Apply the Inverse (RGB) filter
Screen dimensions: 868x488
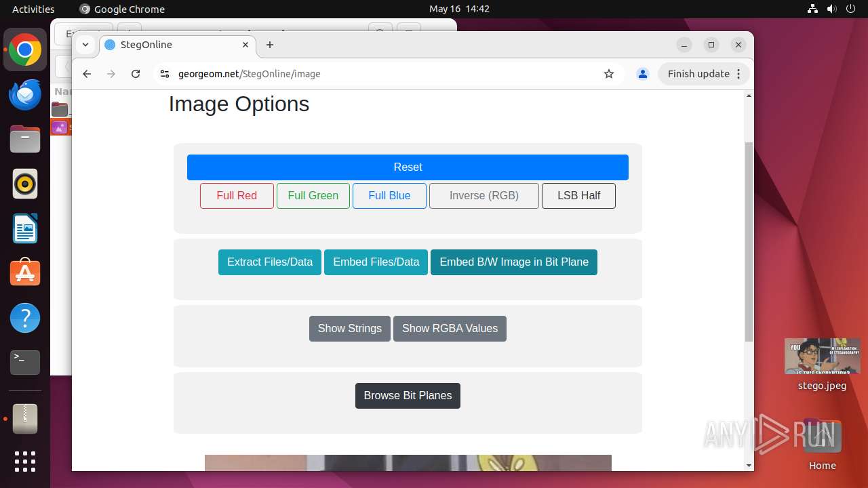tap(484, 196)
